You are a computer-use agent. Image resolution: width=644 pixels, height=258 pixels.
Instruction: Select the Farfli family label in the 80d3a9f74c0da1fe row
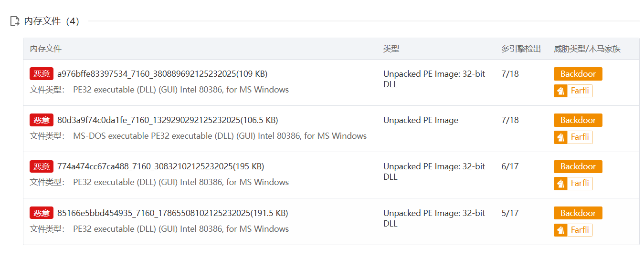click(x=580, y=137)
